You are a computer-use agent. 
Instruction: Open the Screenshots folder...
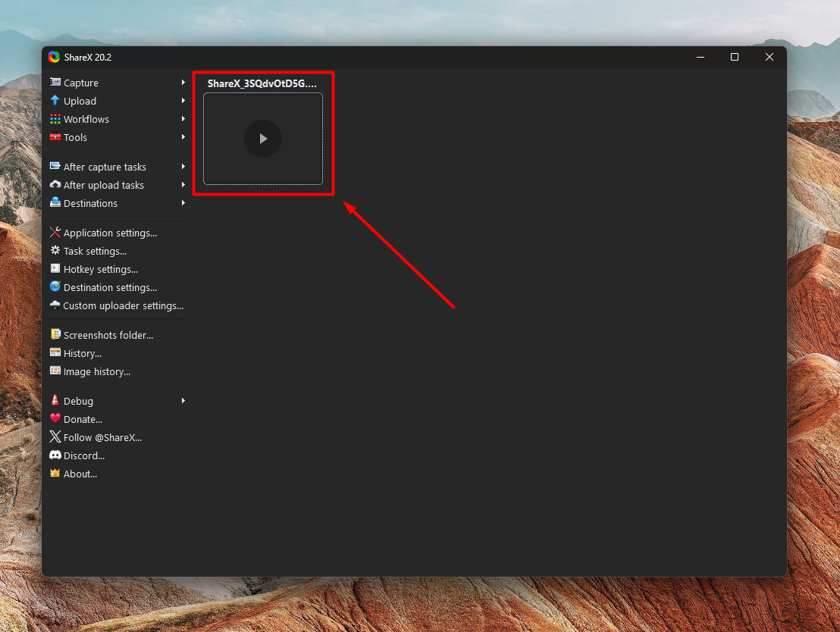point(118,335)
